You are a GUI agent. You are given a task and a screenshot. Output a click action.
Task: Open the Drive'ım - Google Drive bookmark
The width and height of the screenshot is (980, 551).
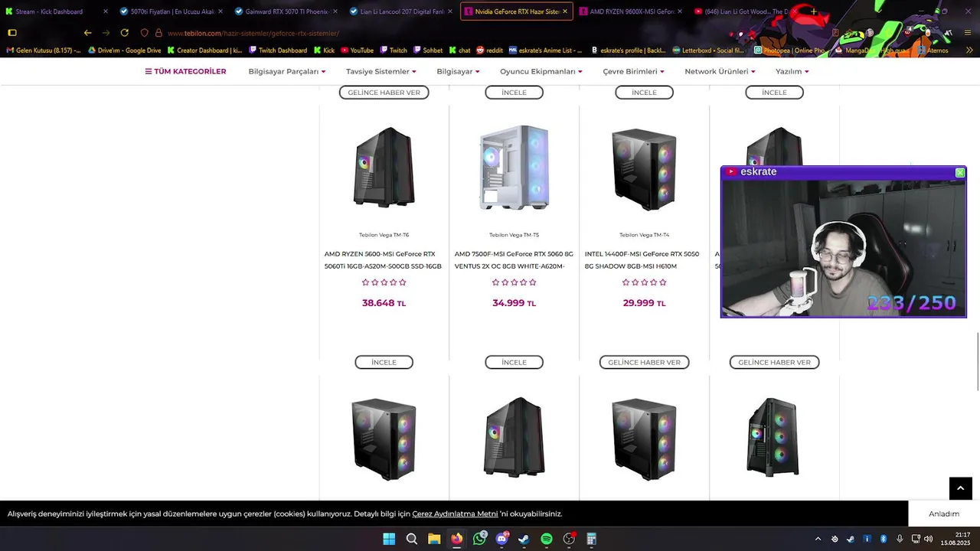click(x=125, y=51)
